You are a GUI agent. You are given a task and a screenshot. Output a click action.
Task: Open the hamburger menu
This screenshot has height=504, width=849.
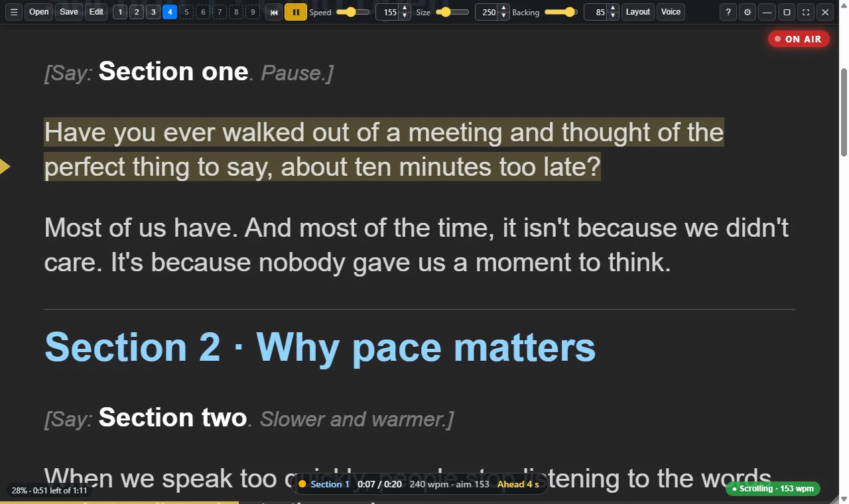pyautogui.click(x=13, y=12)
